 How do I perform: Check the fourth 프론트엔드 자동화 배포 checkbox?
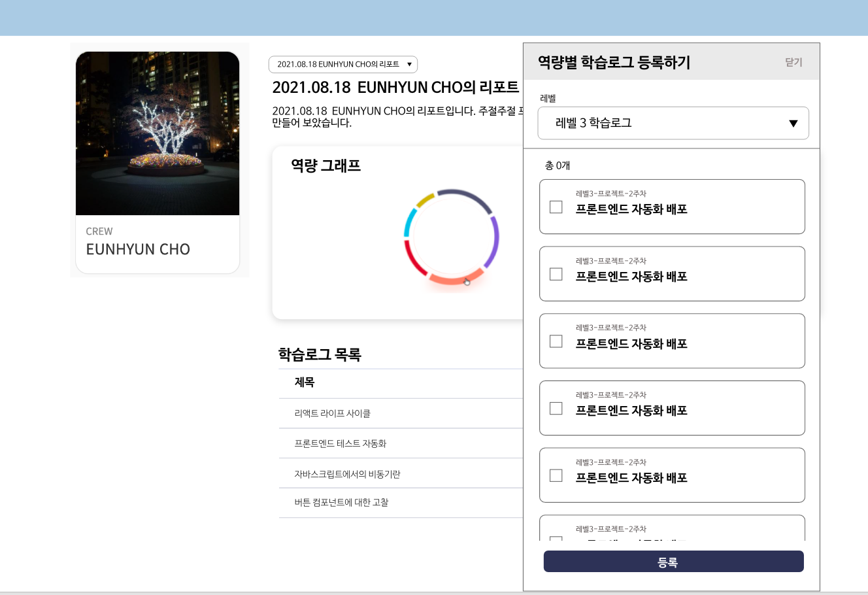[556, 408]
